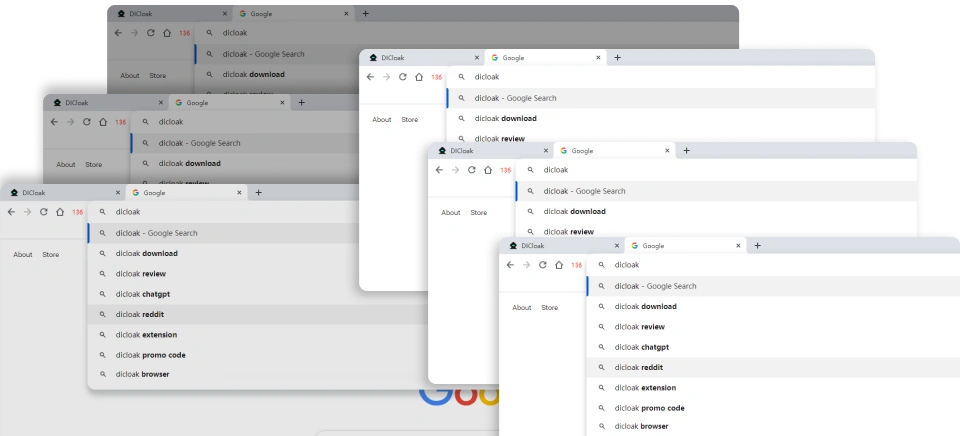Pick "dicloak extension" suggestion in bottom-left window
Screen dimensions: 960x436
click(146, 335)
